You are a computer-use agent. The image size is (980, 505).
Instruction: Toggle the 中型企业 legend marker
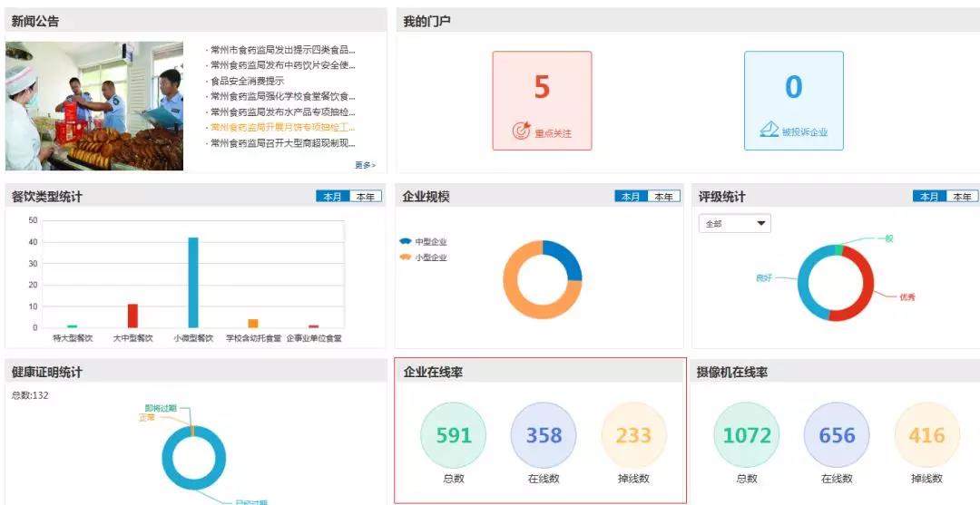(x=406, y=241)
